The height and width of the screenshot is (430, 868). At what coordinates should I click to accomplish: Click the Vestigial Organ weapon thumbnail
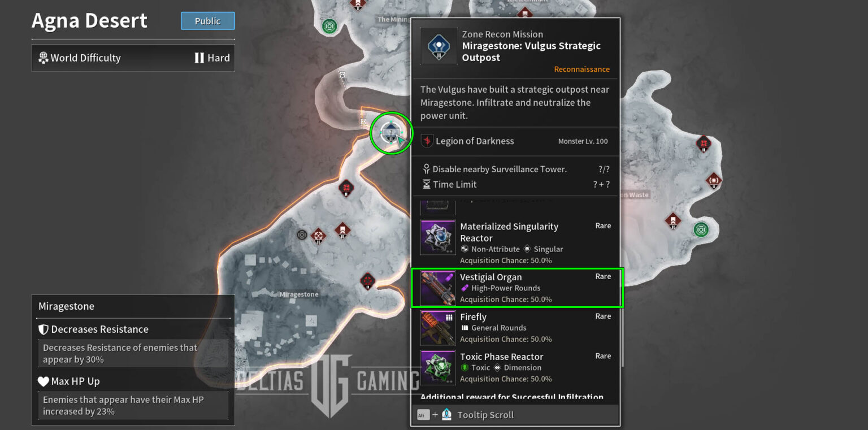coord(438,288)
